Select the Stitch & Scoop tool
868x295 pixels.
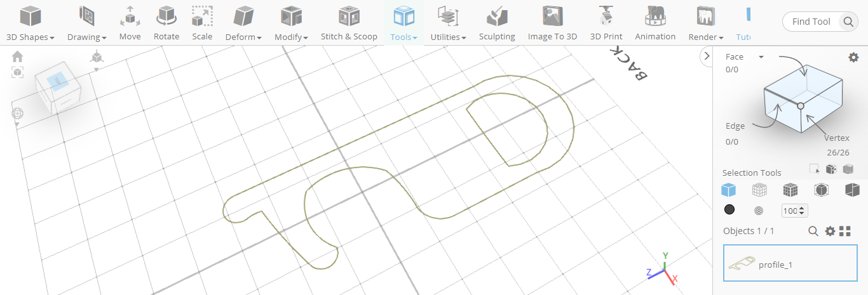[349, 23]
